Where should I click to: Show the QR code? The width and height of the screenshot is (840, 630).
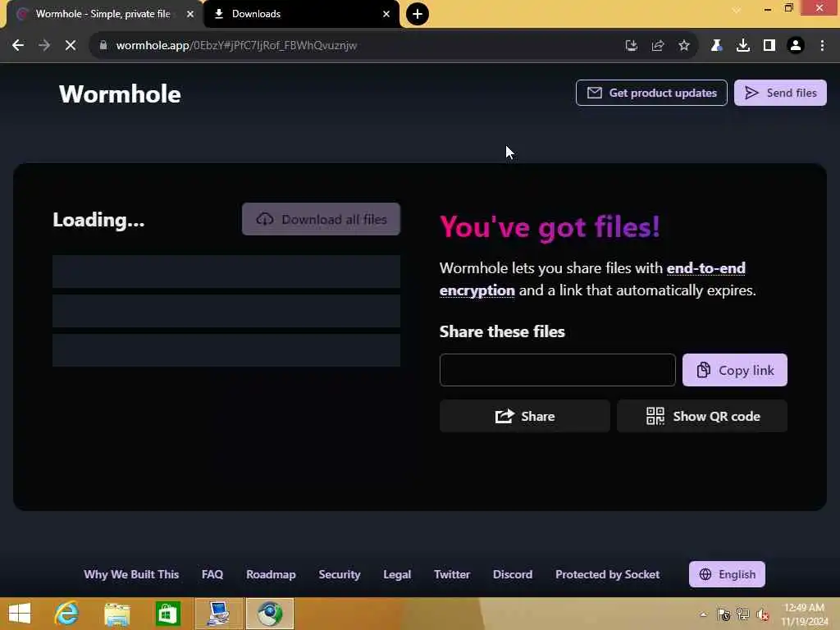[702, 416]
